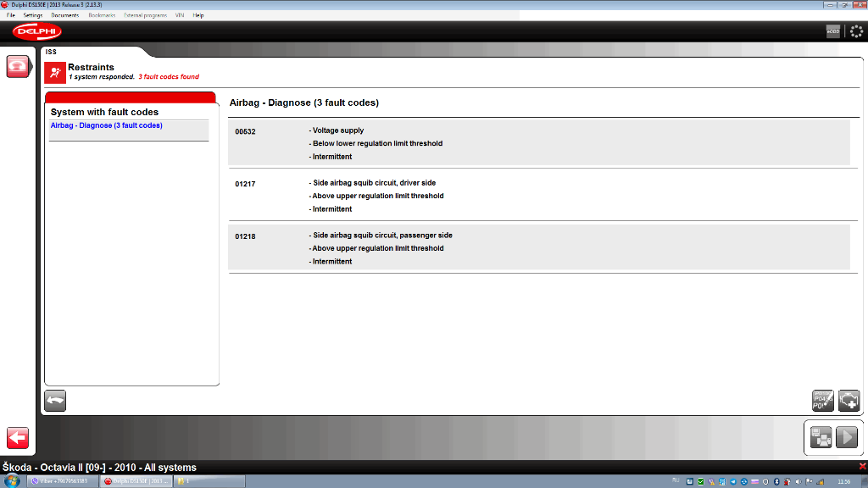Open the Settings menu

point(33,15)
